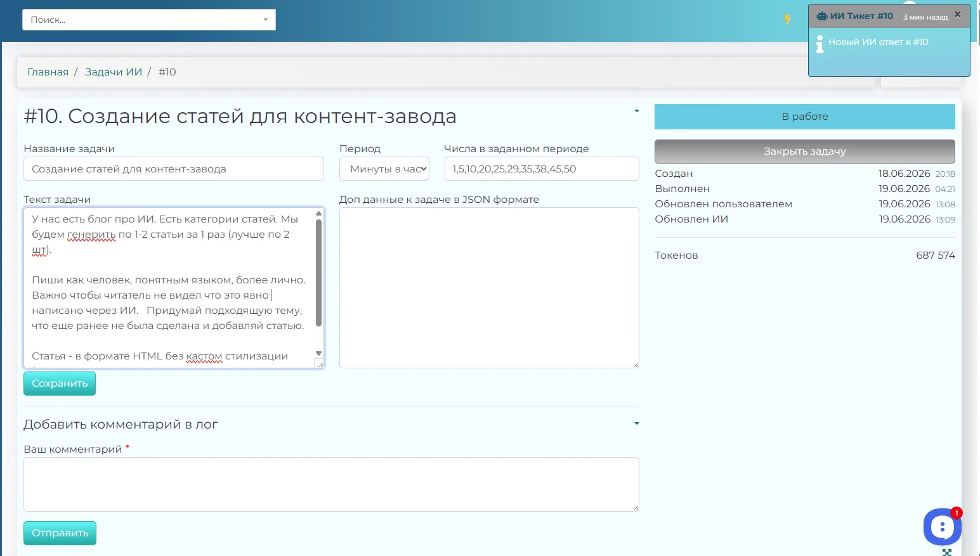Screen dimensions: 980x556
Task: Click the Создан date 18.06.2026
Action: [x=904, y=174]
